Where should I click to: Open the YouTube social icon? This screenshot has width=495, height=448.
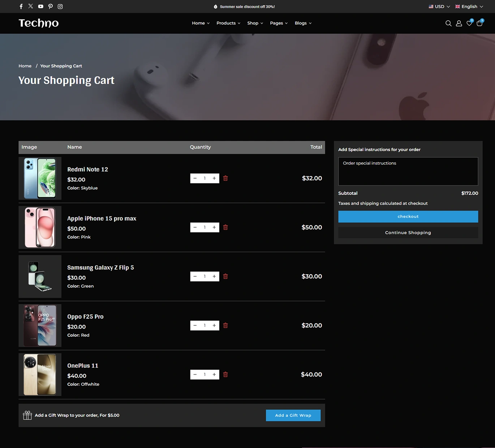(x=40, y=7)
